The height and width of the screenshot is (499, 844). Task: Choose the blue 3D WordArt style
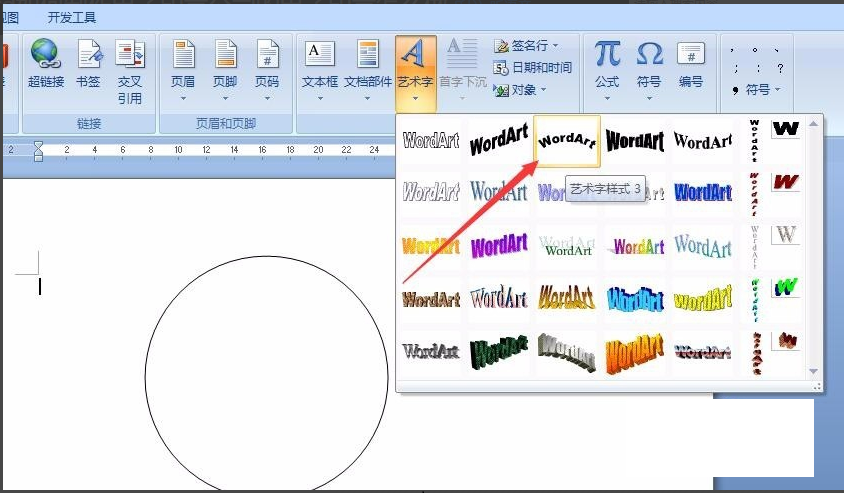coord(635,299)
